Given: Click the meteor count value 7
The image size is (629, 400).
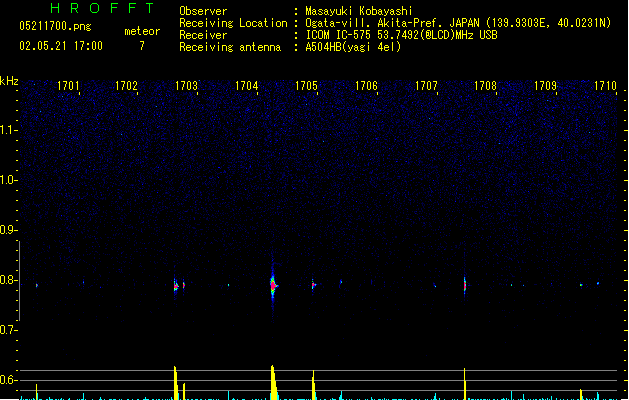Looking at the screenshot, I should 142,46.
